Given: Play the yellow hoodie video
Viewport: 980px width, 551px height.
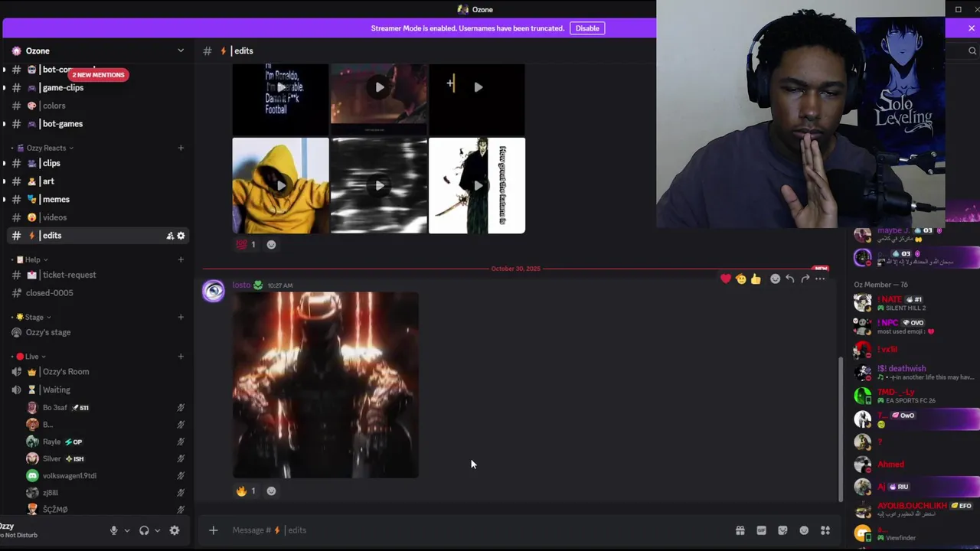Looking at the screenshot, I should click(281, 185).
